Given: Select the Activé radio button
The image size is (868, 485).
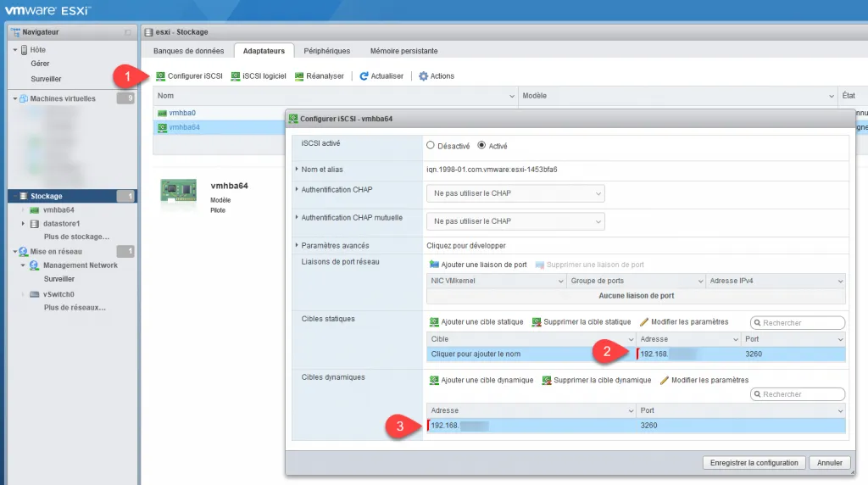Looking at the screenshot, I should click(482, 145).
